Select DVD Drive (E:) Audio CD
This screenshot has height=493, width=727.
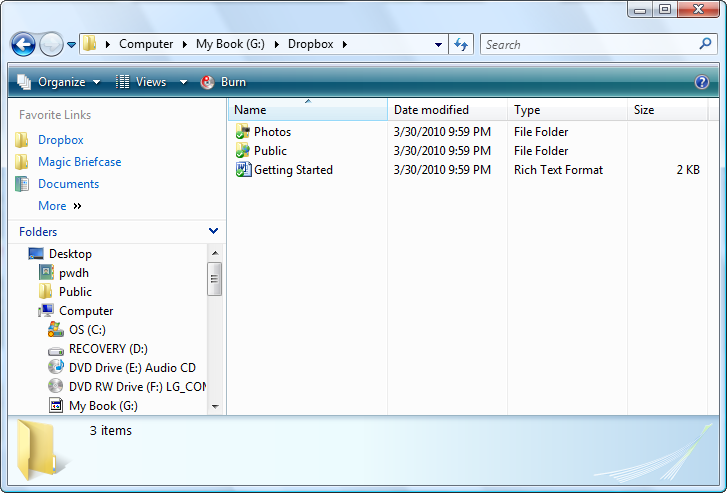pos(132,368)
